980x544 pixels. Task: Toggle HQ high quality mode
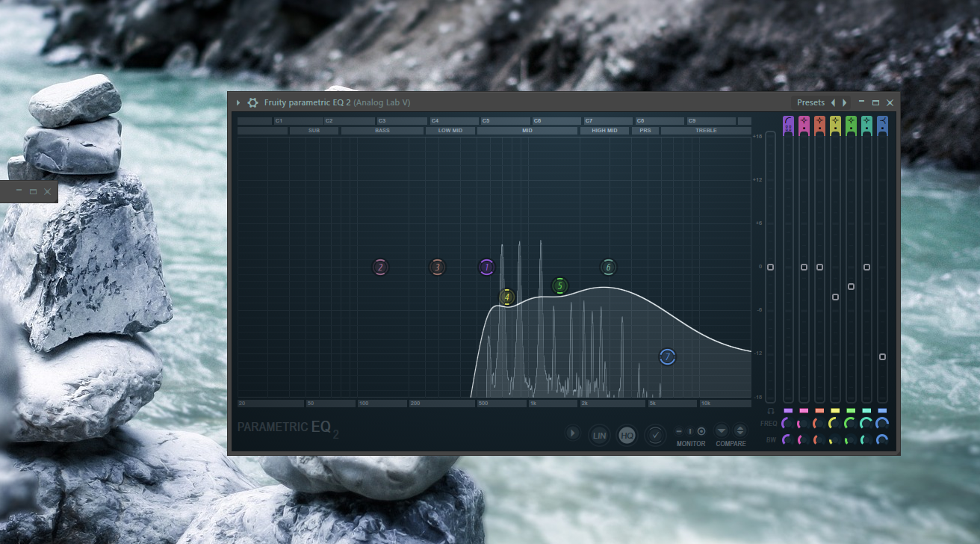point(627,435)
